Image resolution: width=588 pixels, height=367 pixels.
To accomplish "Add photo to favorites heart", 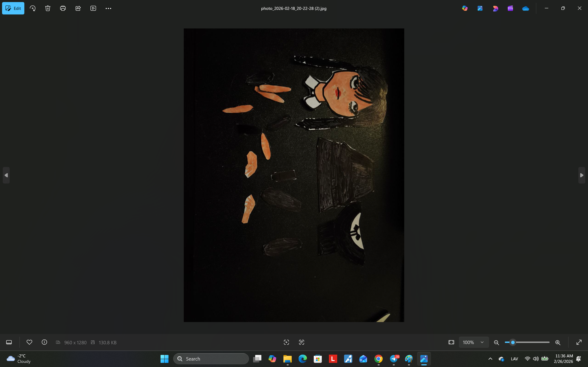I will (29, 342).
